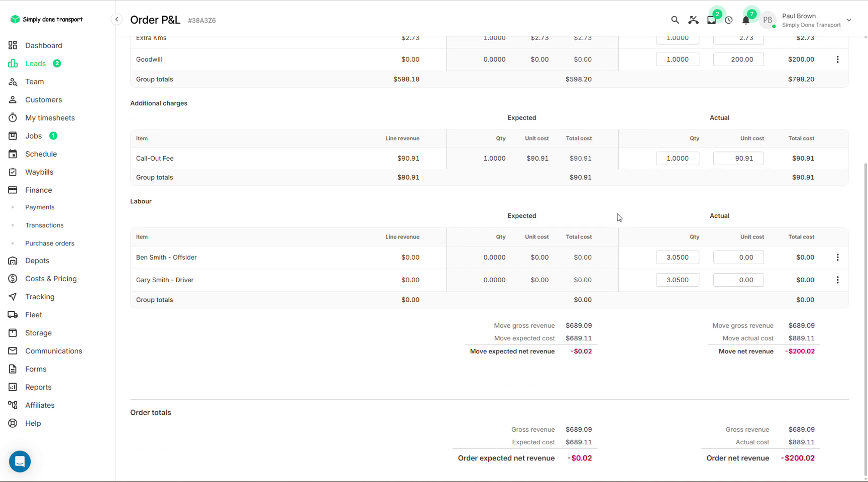Open the Jobs menu label
This screenshot has height=482, width=868.
click(x=33, y=136)
